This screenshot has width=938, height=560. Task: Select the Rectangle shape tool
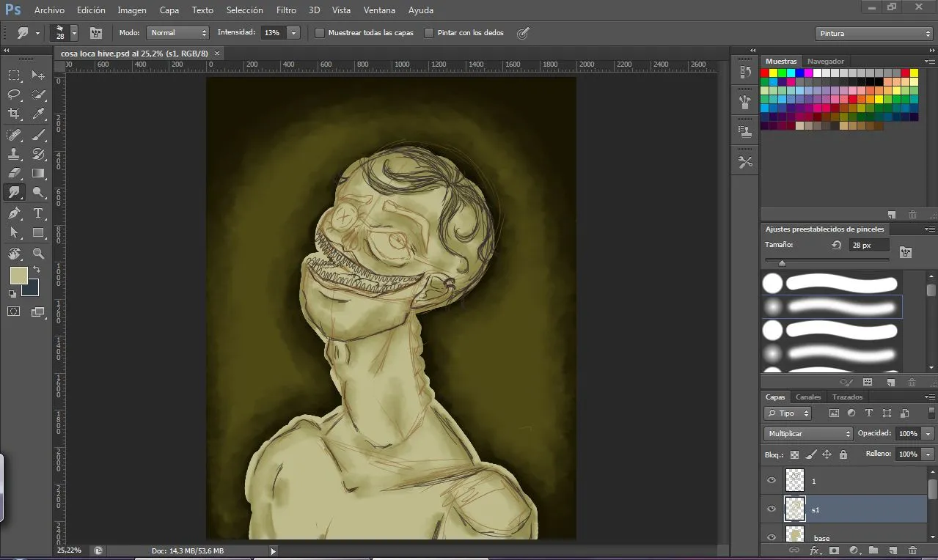38,233
